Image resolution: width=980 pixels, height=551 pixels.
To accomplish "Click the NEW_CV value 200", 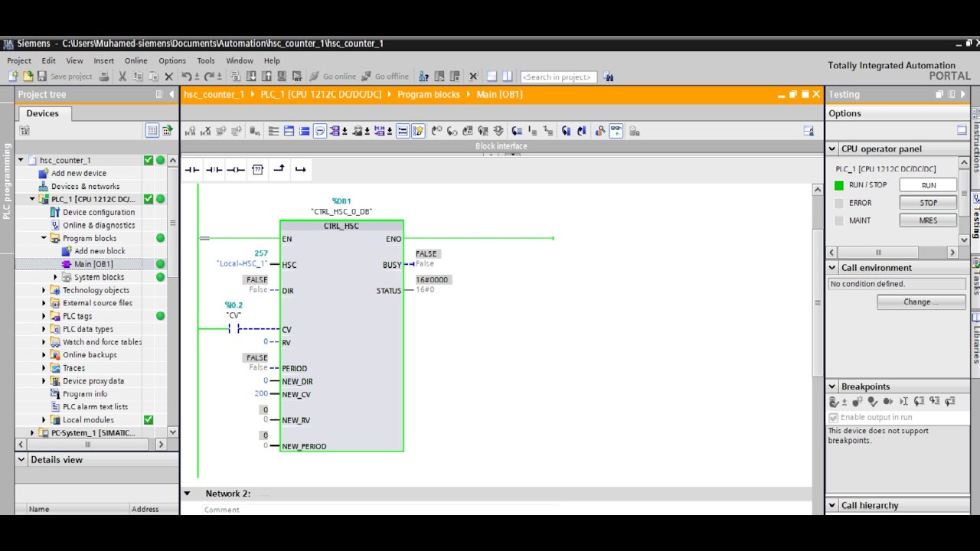I will click(261, 393).
